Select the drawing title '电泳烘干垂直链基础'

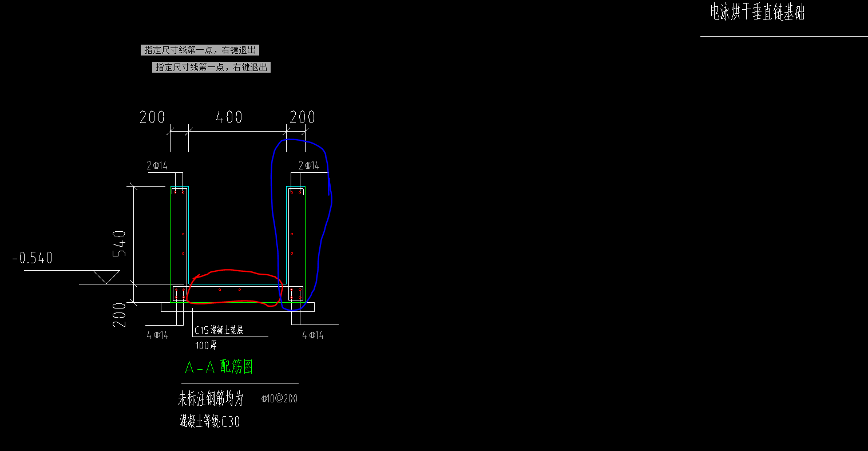click(757, 12)
